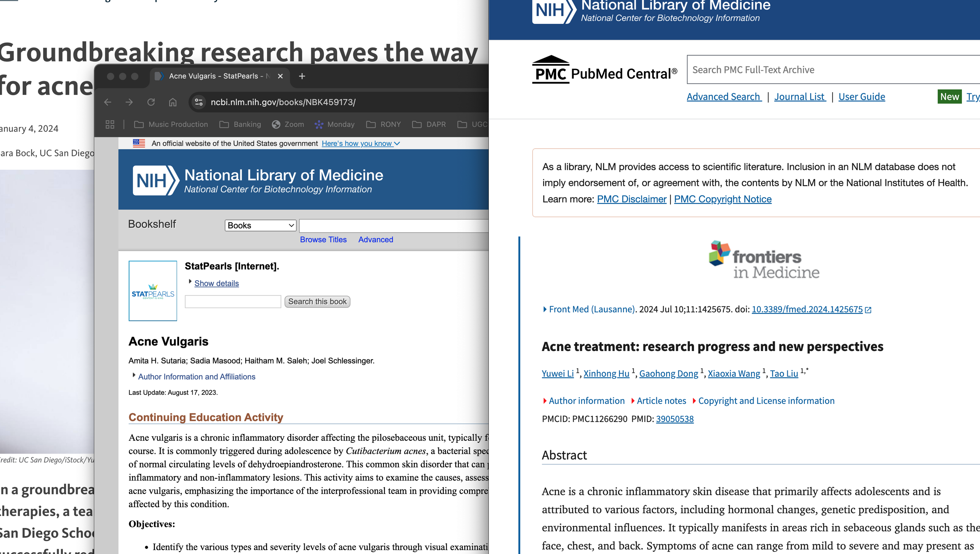Open a new tab with plus button
Screen dimensions: 980x554
(302, 76)
